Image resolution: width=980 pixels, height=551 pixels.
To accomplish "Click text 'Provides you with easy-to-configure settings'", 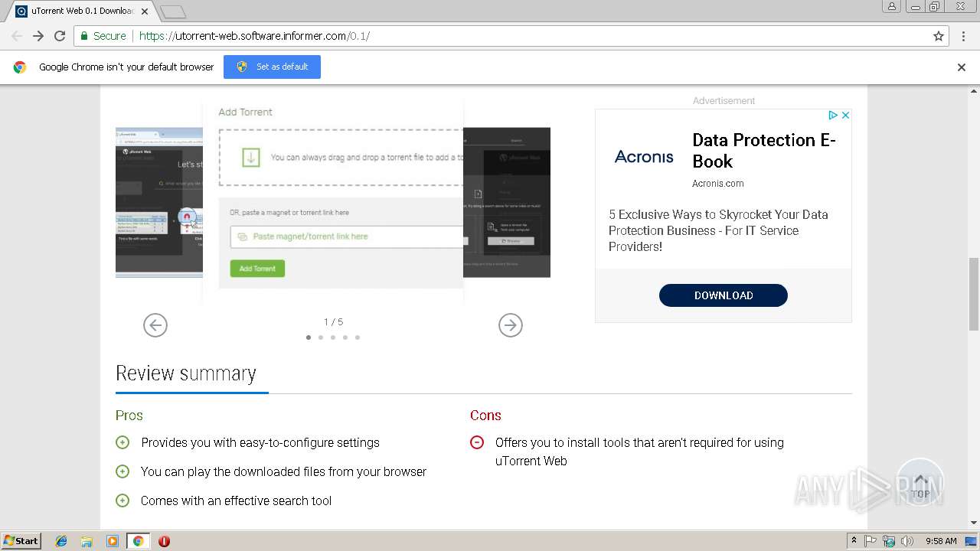I will 260,442.
